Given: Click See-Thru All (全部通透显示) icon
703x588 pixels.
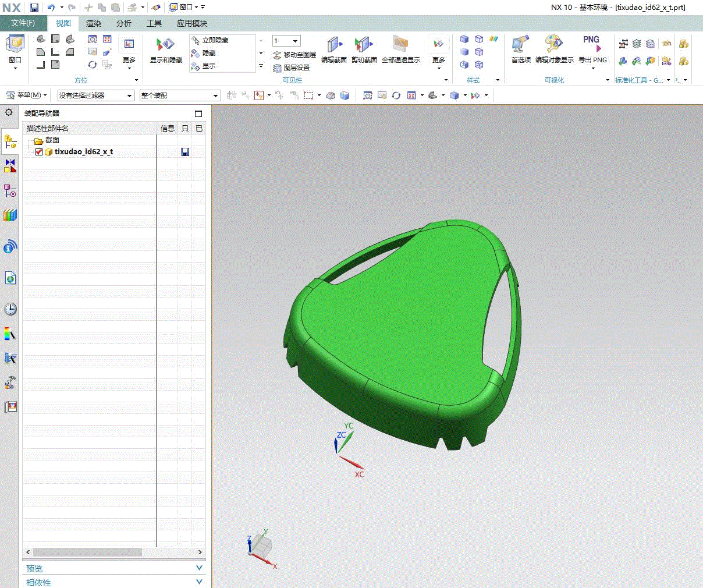Looking at the screenshot, I should [x=401, y=50].
